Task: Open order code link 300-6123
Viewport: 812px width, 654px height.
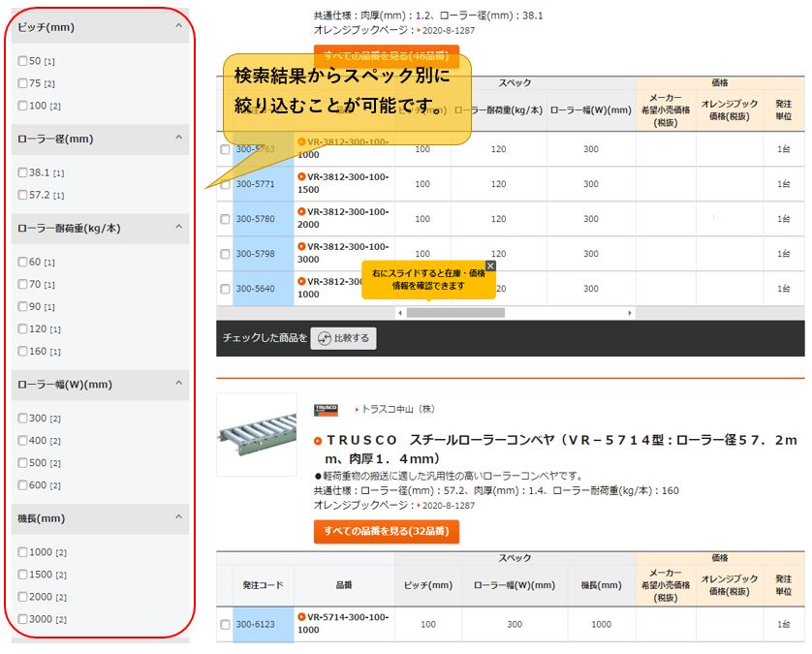Action: [255, 625]
